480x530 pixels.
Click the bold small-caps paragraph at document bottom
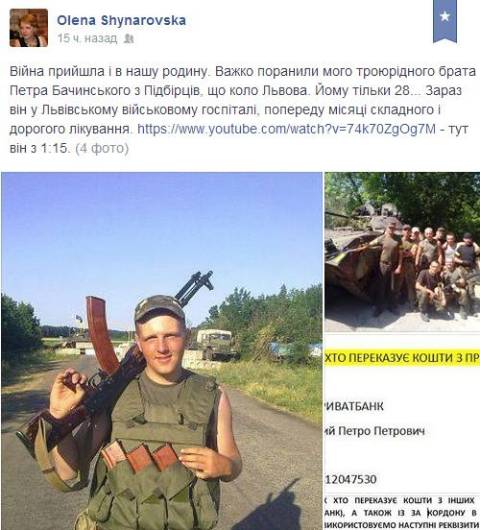(402, 513)
